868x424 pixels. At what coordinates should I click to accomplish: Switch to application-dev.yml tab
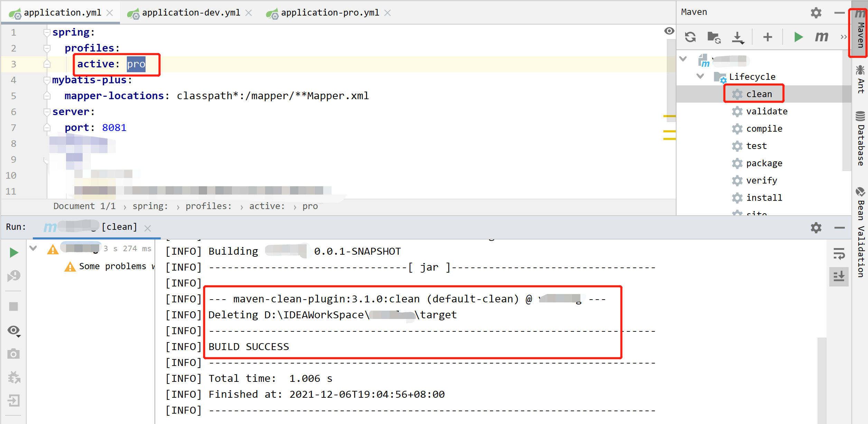tap(191, 13)
